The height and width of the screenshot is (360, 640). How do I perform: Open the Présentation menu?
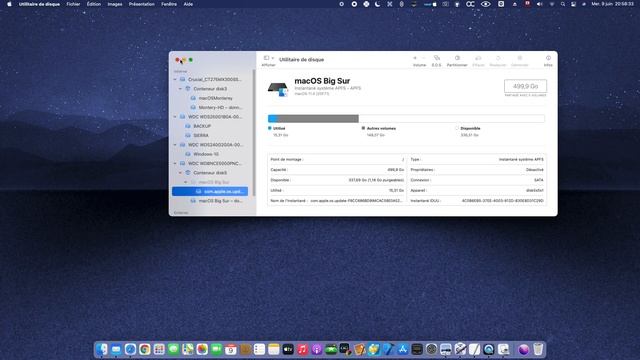(x=142, y=4)
